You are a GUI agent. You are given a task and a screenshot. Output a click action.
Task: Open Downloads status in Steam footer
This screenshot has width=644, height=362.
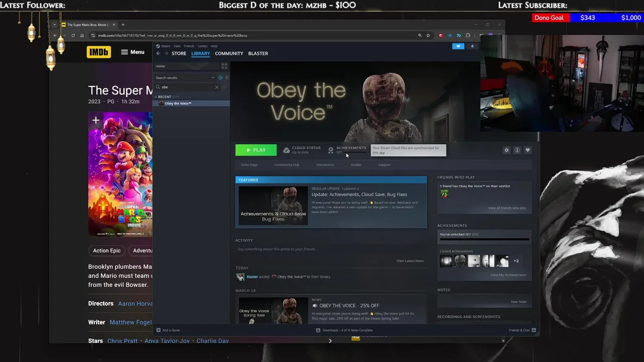tap(345, 330)
